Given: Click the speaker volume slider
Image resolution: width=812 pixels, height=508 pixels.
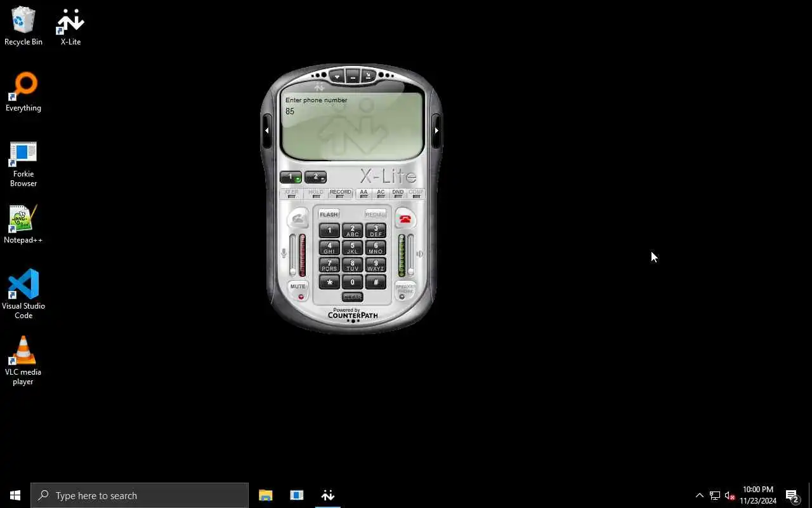Looking at the screenshot, I should point(411,255).
